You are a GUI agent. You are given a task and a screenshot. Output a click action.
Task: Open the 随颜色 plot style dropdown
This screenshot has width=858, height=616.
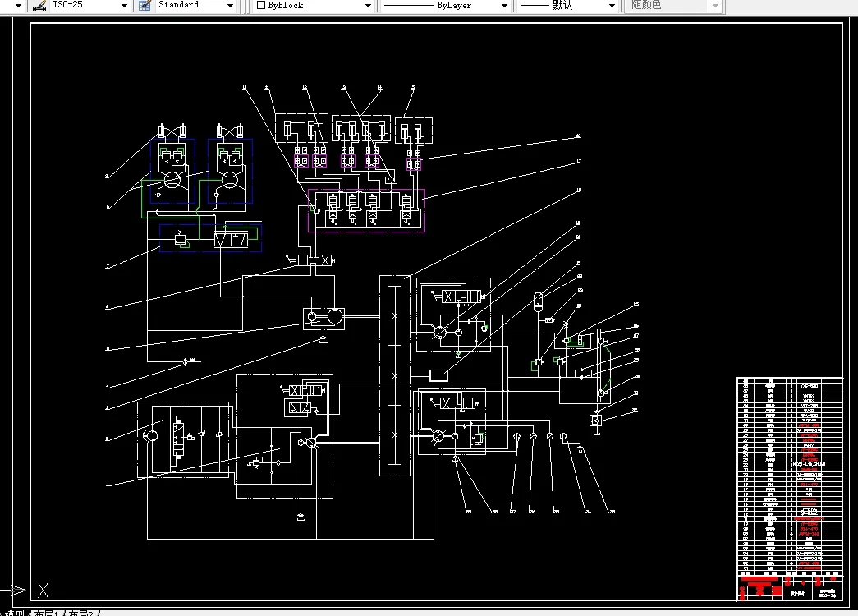click(x=715, y=6)
